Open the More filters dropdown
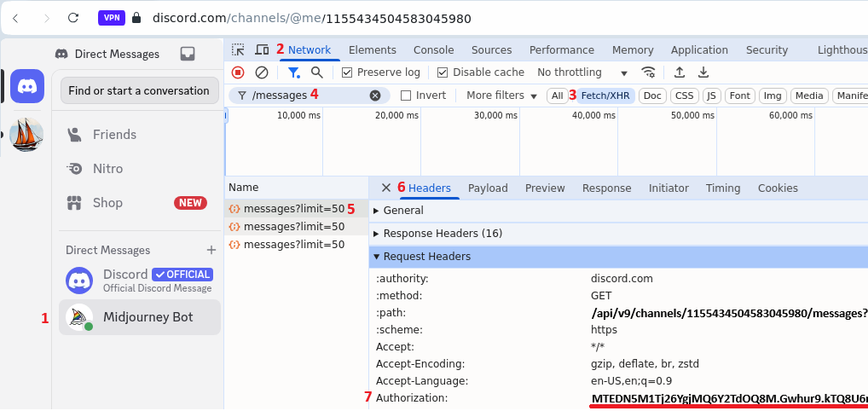Viewport: 868px width, 411px height. coord(501,96)
